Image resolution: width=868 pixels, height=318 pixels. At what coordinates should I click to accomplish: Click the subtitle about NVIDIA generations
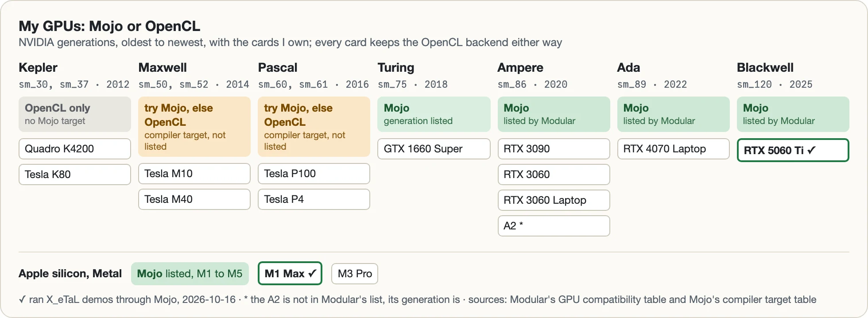pyautogui.click(x=290, y=43)
